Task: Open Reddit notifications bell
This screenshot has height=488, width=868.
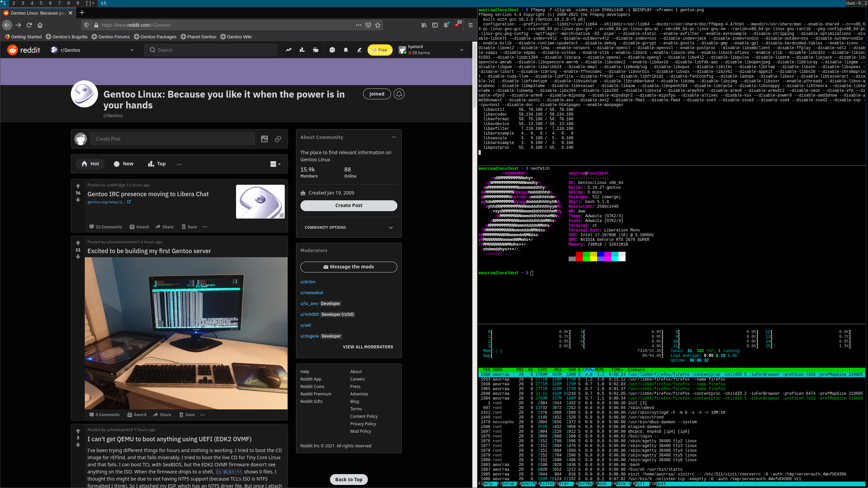Action: point(346,50)
